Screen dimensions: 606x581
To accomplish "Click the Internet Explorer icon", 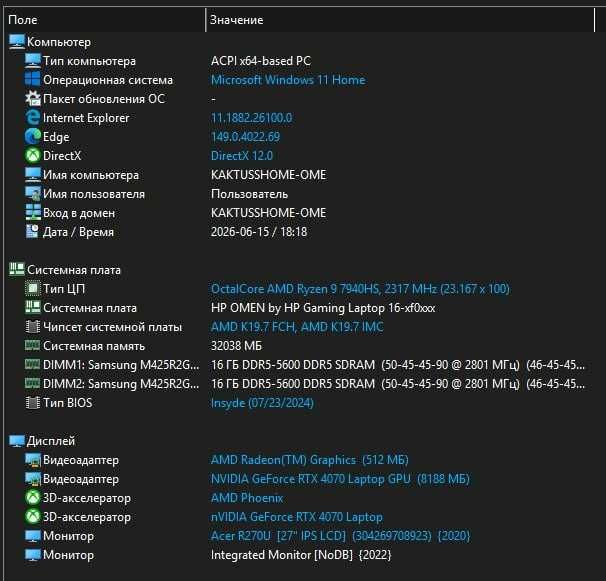I will [x=33, y=118].
